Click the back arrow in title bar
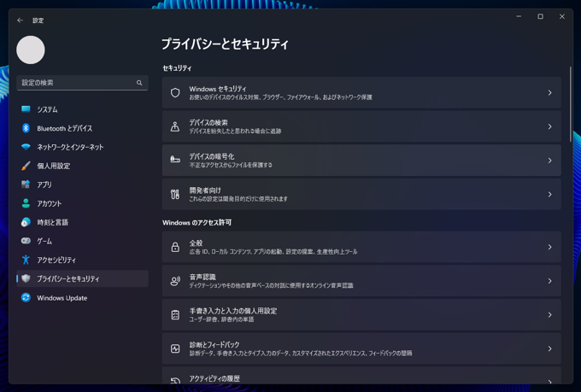The image size is (581, 392). [x=20, y=20]
